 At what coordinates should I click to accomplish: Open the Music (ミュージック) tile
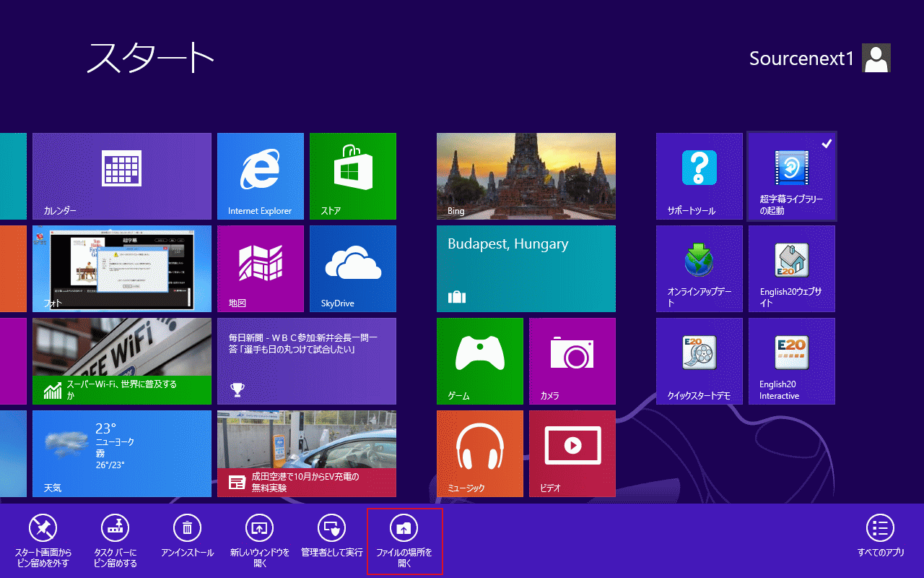point(480,454)
